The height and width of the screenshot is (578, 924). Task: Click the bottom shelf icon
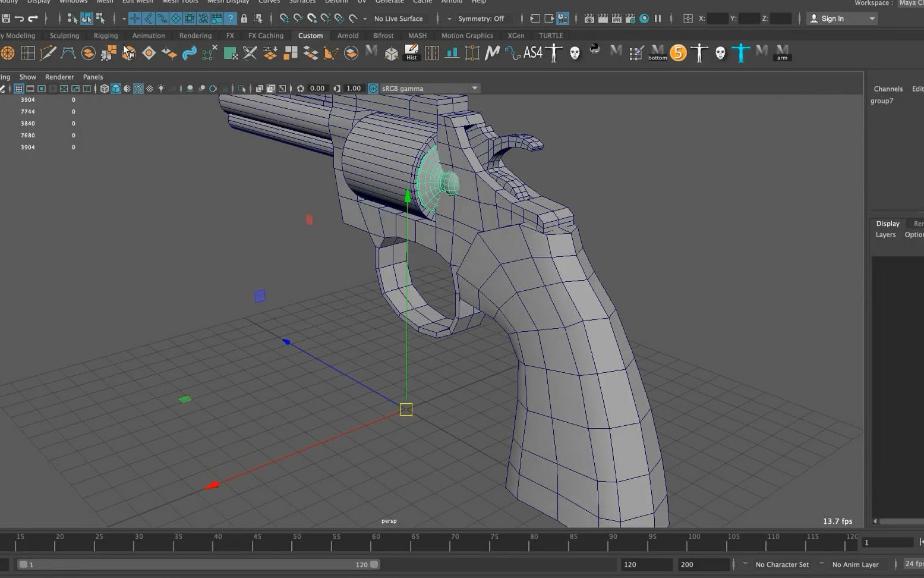pyautogui.click(x=657, y=53)
